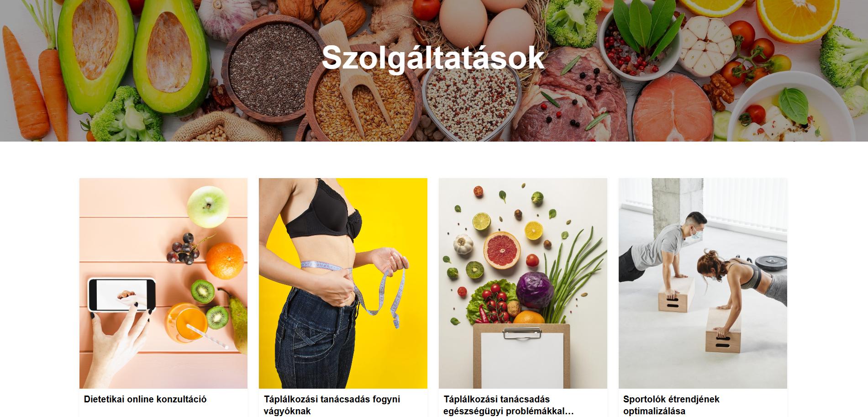
Task: Click the purple cabbage in the third card
Action: click(x=535, y=290)
